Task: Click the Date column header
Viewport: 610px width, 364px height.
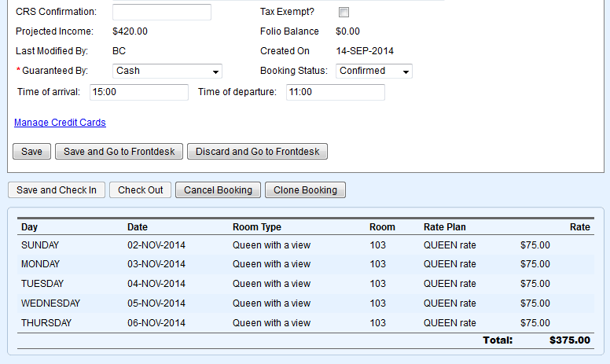Action: 138,227
